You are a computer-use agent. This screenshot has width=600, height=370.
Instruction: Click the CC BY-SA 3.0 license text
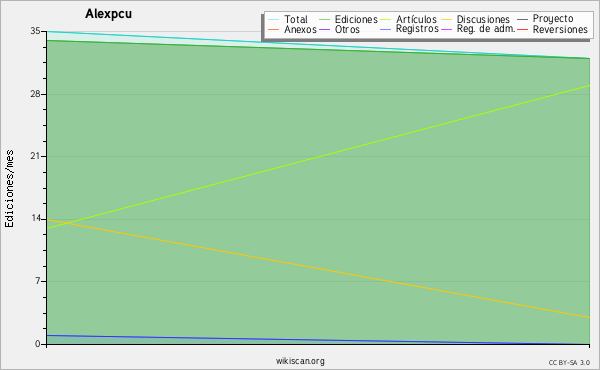click(569, 362)
